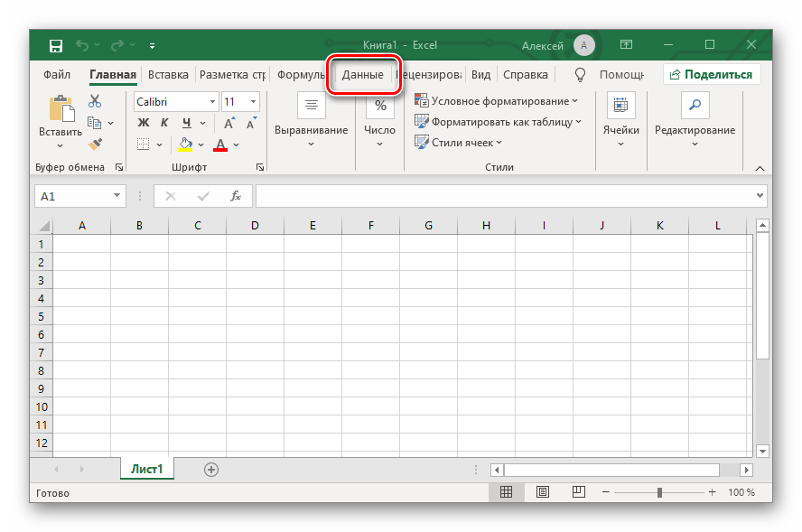Image resolution: width=802 pixels, height=532 pixels.
Task: Click the Поделиться share button
Action: pos(711,75)
